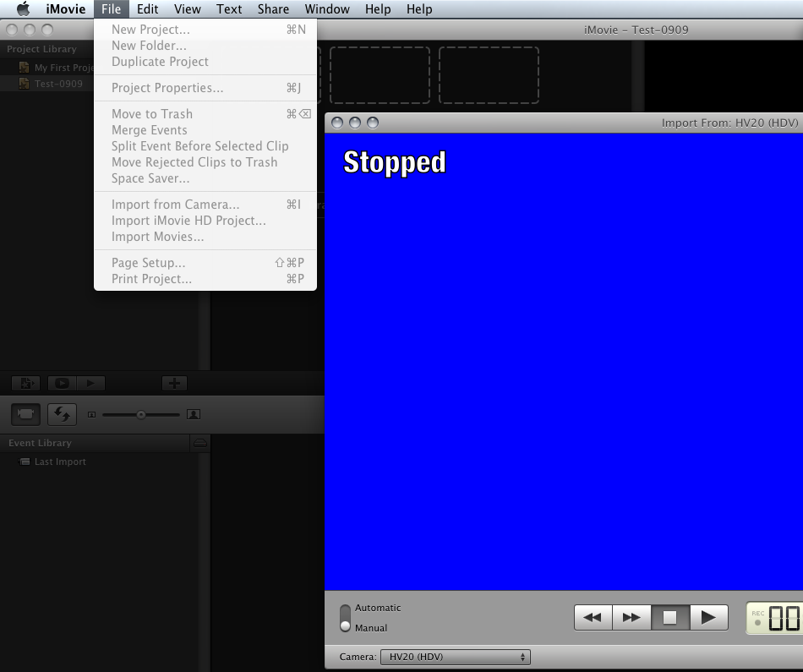
Task: Choose Import from Camera menu item
Action: coord(205,205)
